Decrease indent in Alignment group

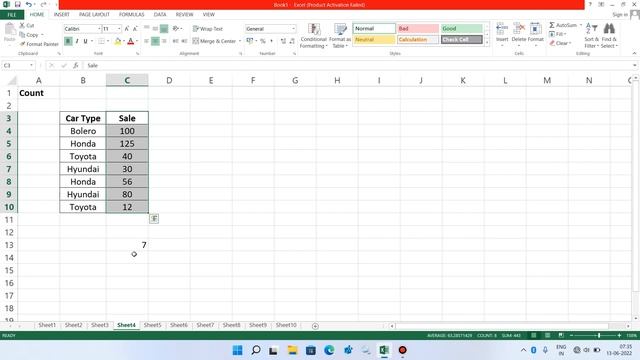coord(175,41)
